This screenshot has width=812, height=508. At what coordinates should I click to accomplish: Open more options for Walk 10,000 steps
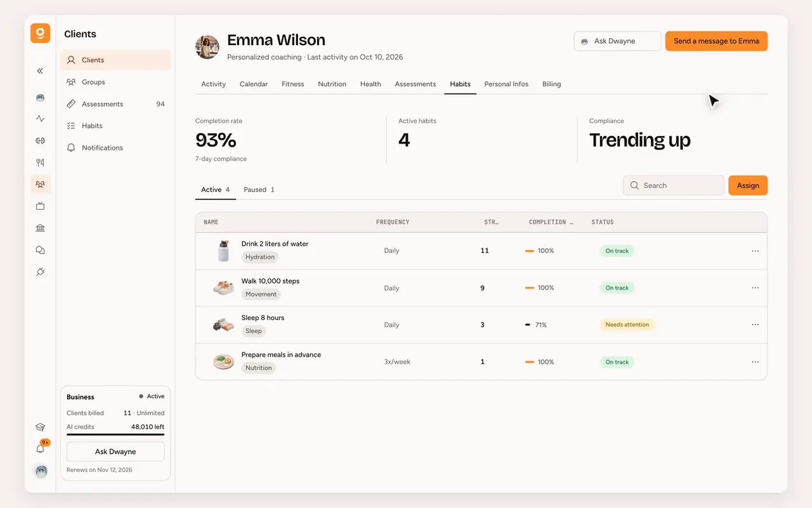click(x=755, y=288)
